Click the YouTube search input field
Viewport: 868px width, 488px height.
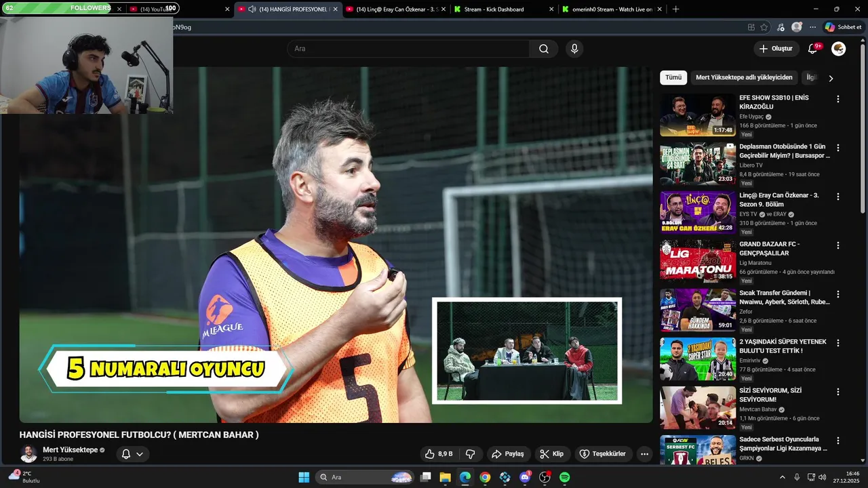pos(408,49)
